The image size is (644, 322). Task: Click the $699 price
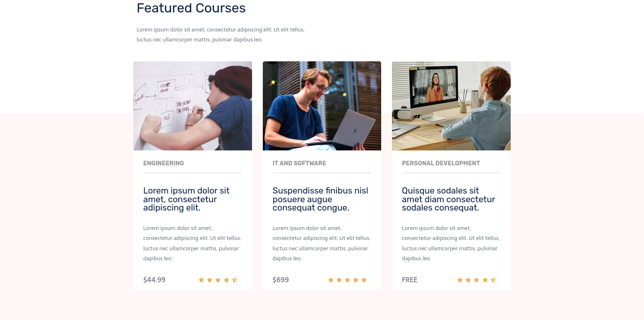[x=281, y=280]
